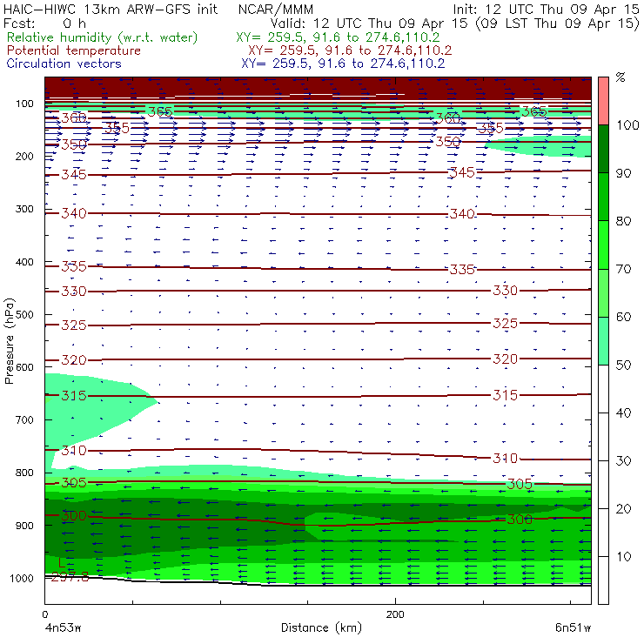The height and width of the screenshot is (644, 644).
Task: Click the '50' label beside the colorbar
Action: click(x=623, y=366)
